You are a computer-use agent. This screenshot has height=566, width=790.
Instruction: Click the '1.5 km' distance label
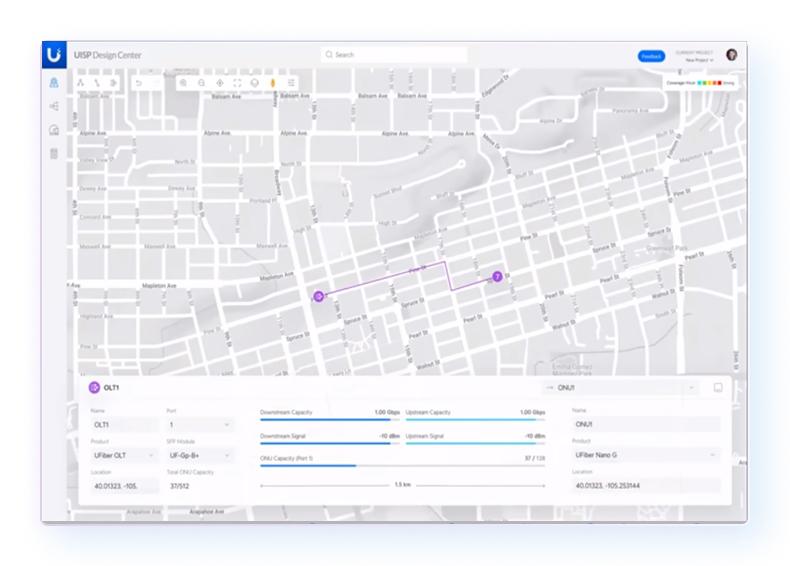coord(403,485)
